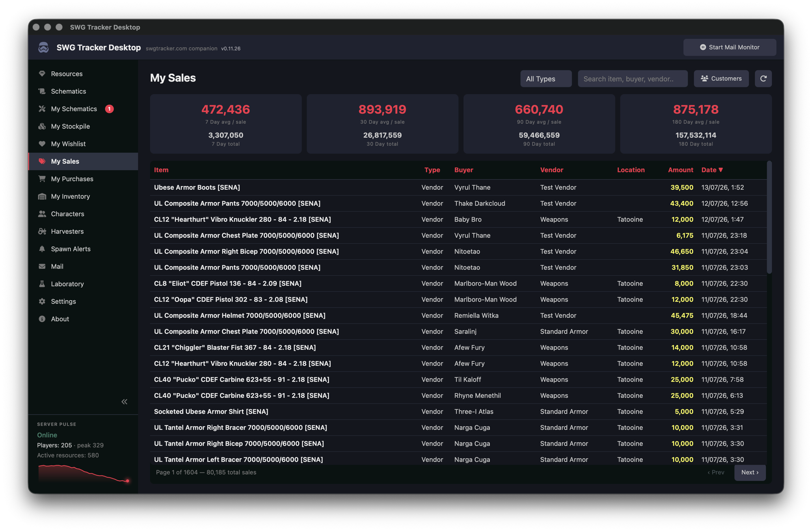
Task: Click the refresh sales icon button
Action: tap(763, 78)
